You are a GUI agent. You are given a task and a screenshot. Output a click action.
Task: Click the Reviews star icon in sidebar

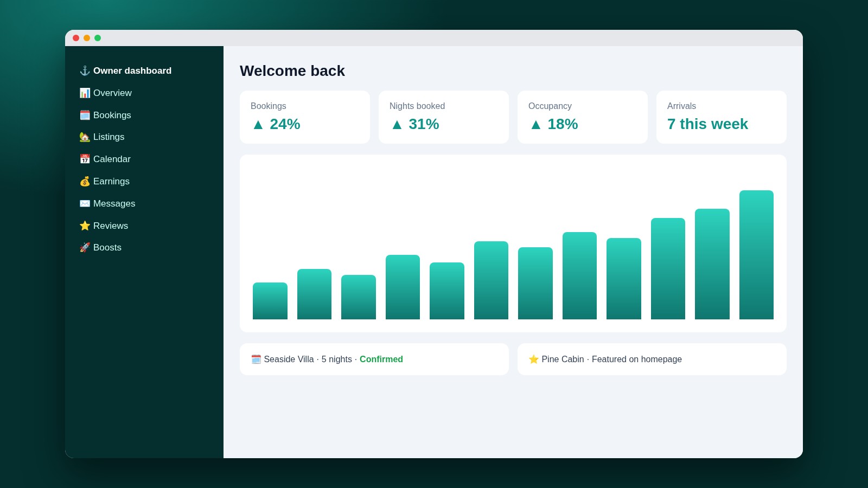click(85, 226)
